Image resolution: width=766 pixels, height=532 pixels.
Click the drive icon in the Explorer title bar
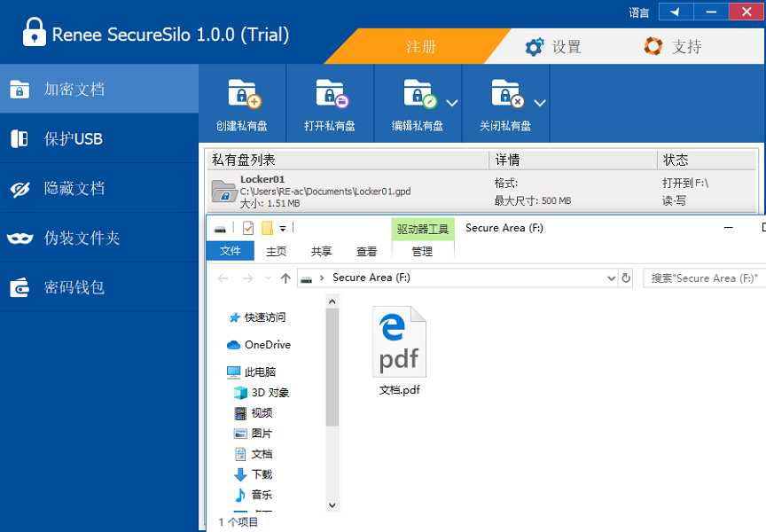(221, 229)
